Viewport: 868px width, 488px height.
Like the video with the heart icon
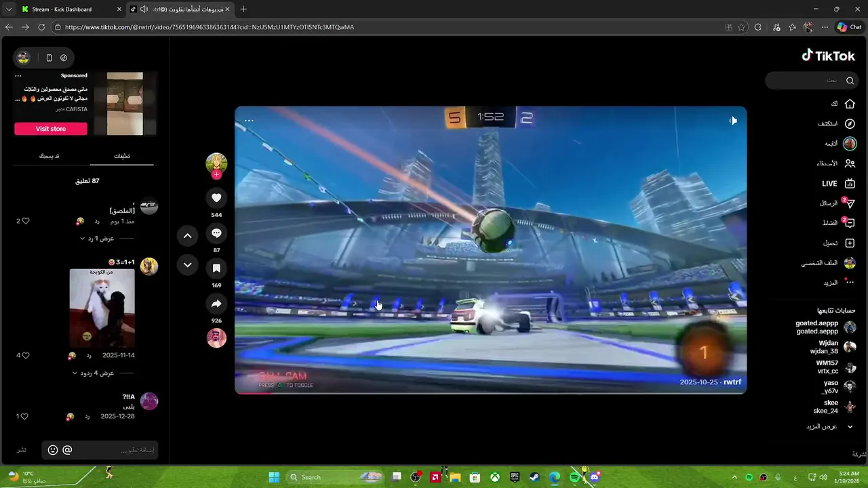point(216,198)
